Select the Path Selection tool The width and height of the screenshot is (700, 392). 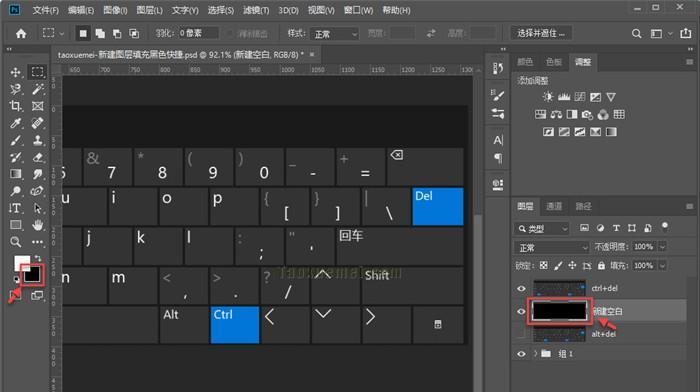[38, 208]
